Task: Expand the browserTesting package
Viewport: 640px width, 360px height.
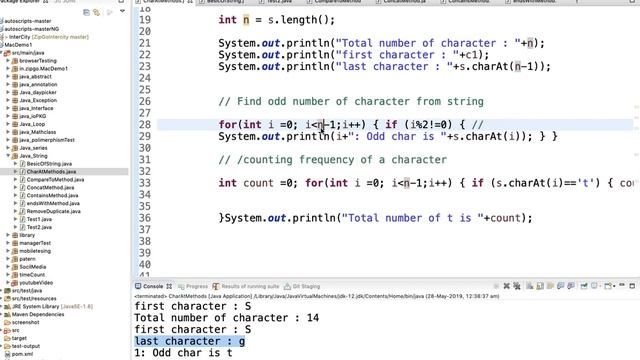Action: coord(8,60)
